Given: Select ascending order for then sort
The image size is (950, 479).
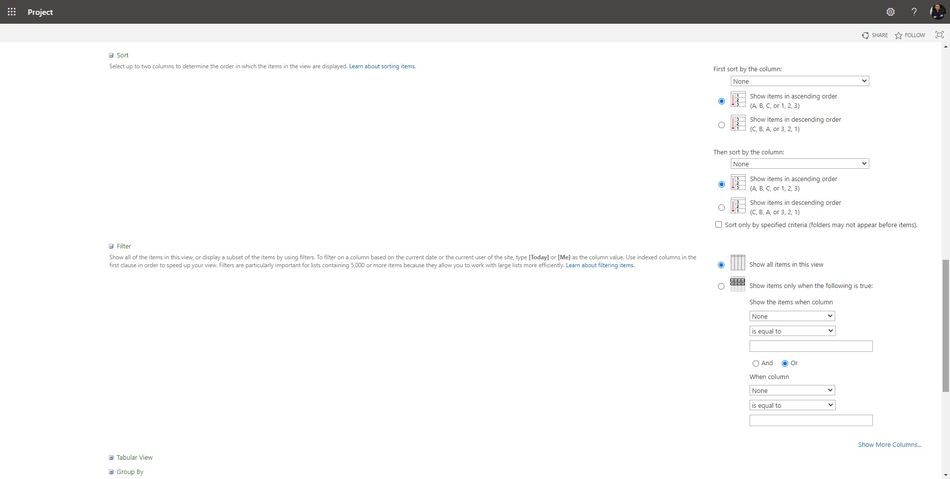Looking at the screenshot, I should [721, 184].
